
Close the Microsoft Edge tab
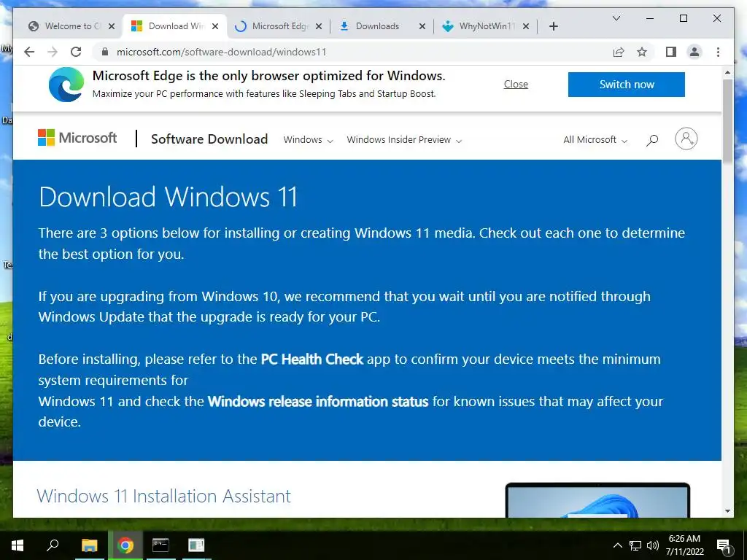tap(319, 26)
